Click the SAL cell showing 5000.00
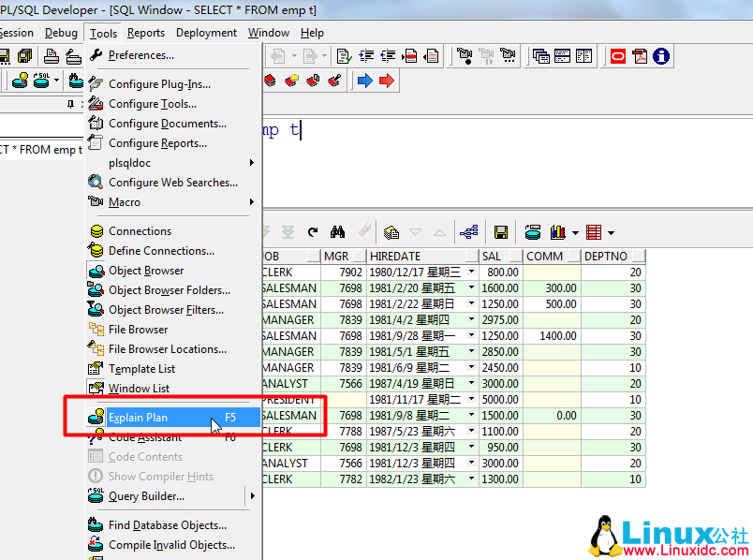Screen dimensions: 753x560 click(x=500, y=399)
